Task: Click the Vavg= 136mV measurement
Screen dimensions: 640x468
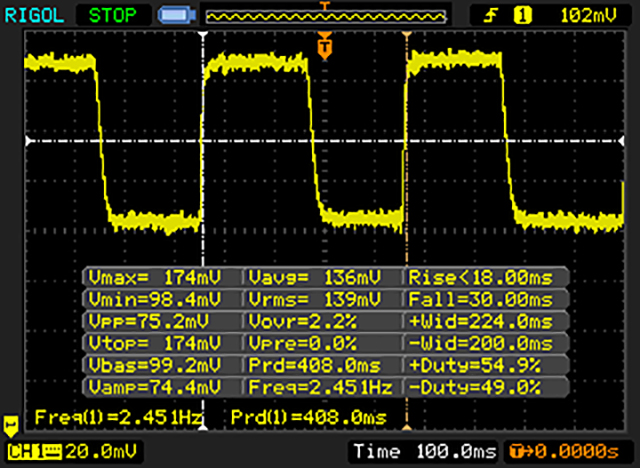Action: 315,278
